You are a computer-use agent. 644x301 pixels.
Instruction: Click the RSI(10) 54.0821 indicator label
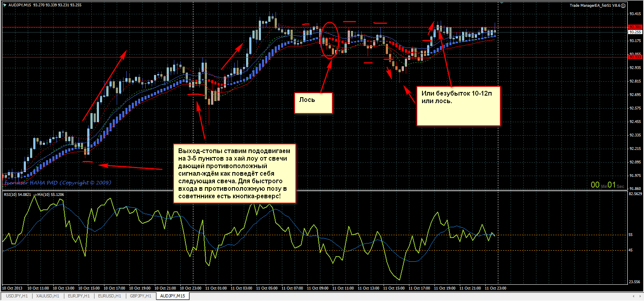click(17, 195)
